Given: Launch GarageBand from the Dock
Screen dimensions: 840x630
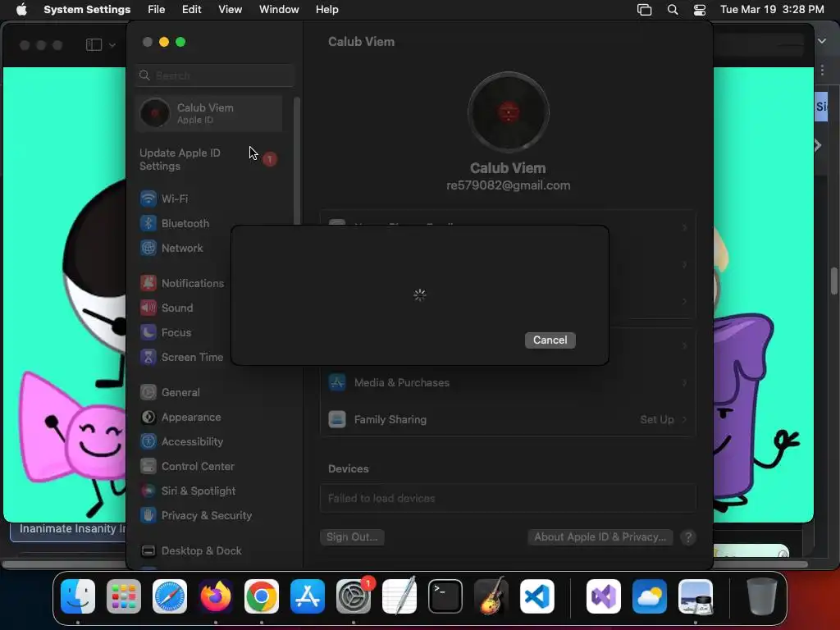Looking at the screenshot, I should (x=491, y=596).
